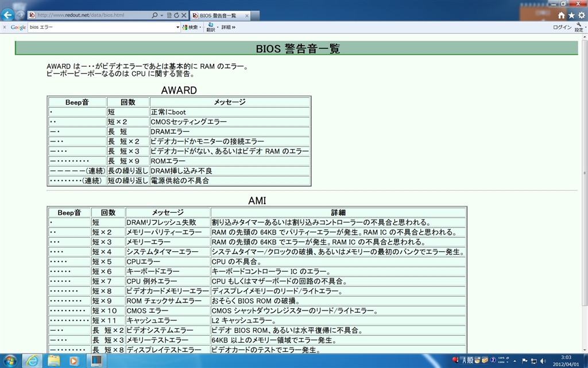This screenshot has width=588, height=368.
Task: Open Windows Explorer folder in taskbar
Action: click(x=53, y=361)
